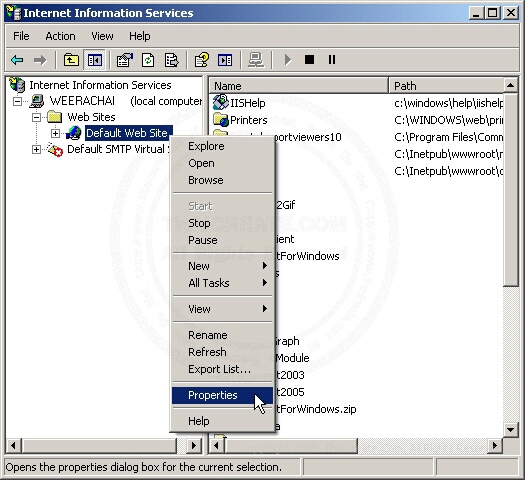Click the Path column header

pos(446,86)
